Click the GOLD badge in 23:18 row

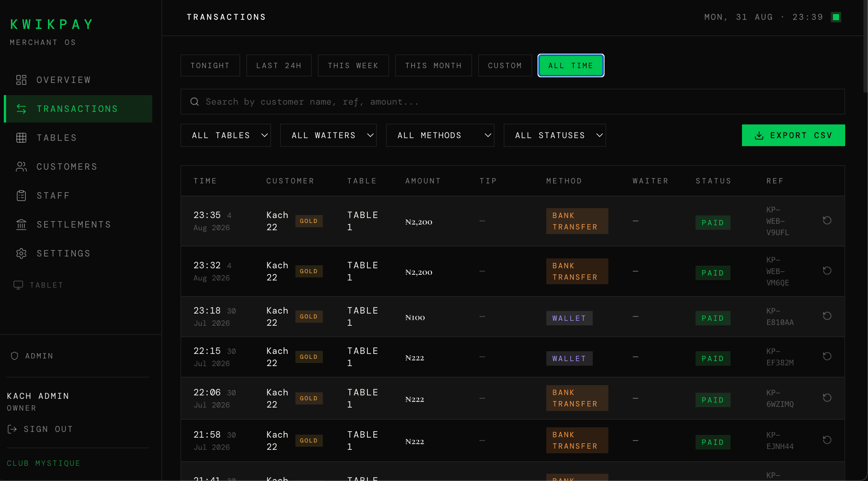click(309, 317)
